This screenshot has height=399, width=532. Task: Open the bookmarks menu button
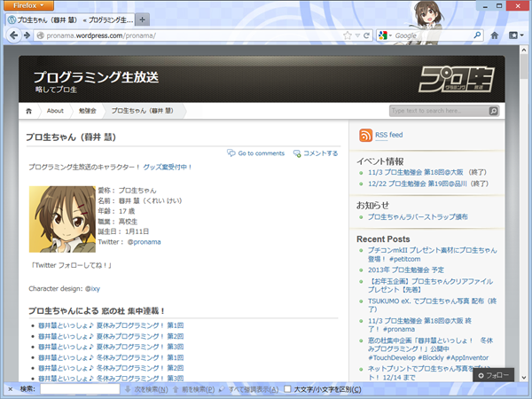click(x=516, y=35)
